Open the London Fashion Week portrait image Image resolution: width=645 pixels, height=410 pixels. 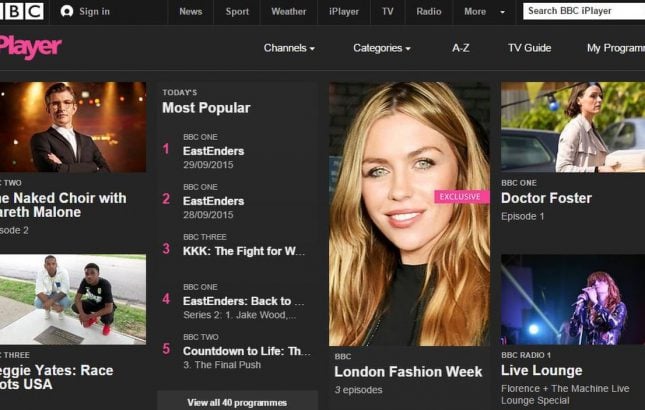click(409, 213)
